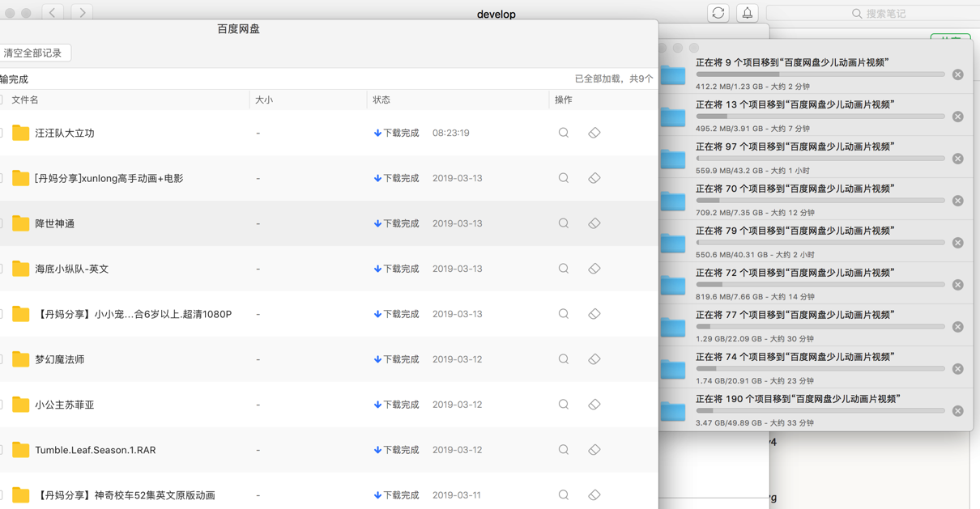Go back with the left arrow button
980x509 pixels.
click(x=53, y=13)
